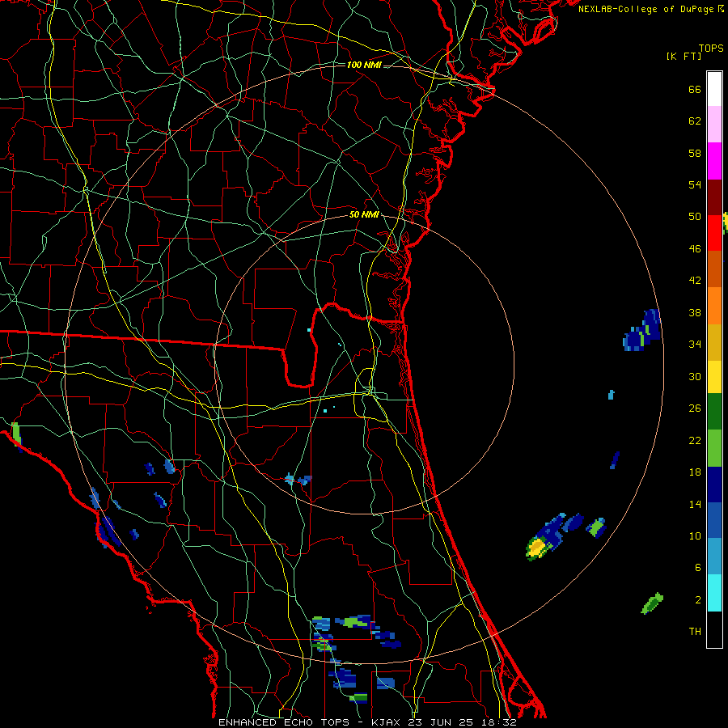Click the magenta swatch between 58 and 54
Viewport: 728px width, 728px height.
714,161
